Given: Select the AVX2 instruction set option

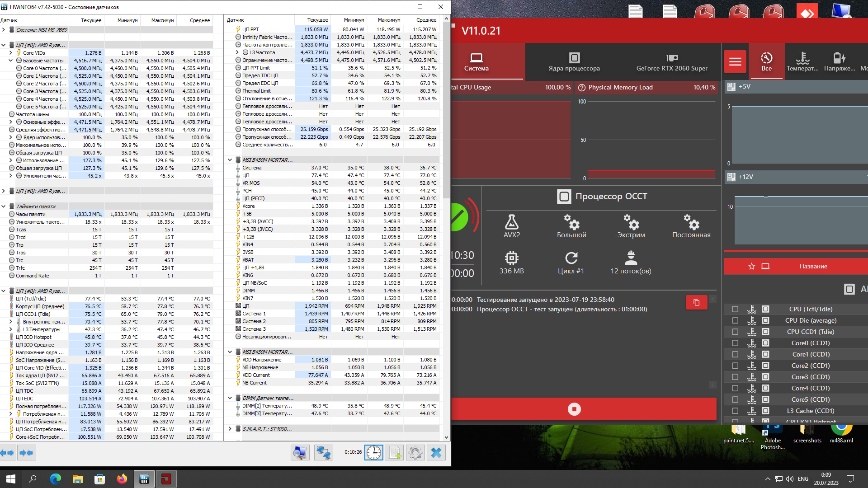Looking at the screenshot, I should (x=511, y=226).
